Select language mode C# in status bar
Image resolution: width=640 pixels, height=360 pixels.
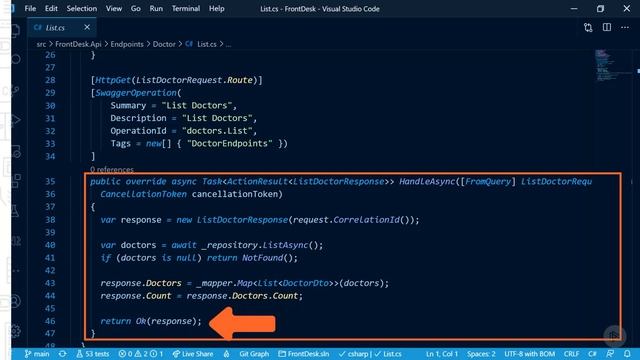point(592,354)
